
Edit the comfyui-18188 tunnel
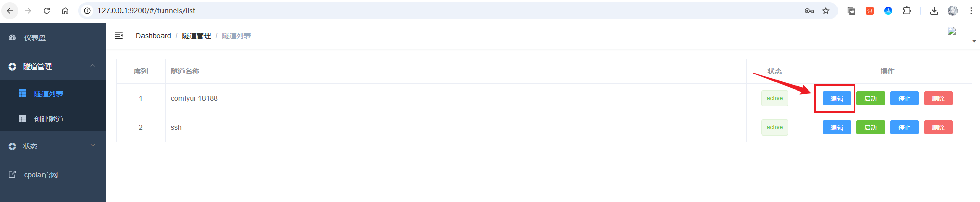836,98
